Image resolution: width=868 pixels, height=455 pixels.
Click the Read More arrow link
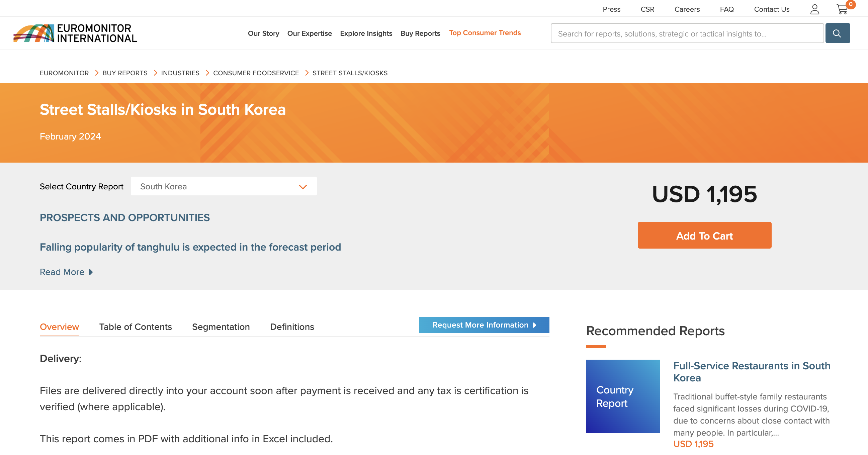(66, 272)
